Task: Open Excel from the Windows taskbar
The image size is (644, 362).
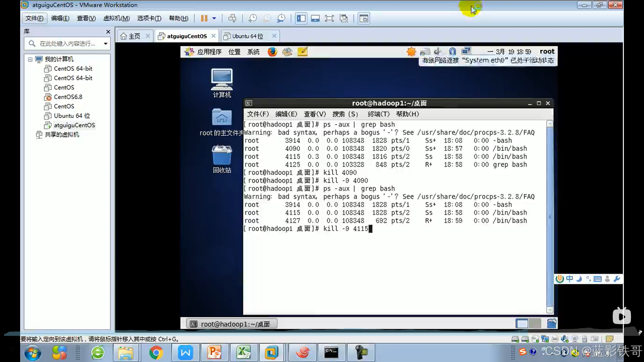Action: pos(244,353)
